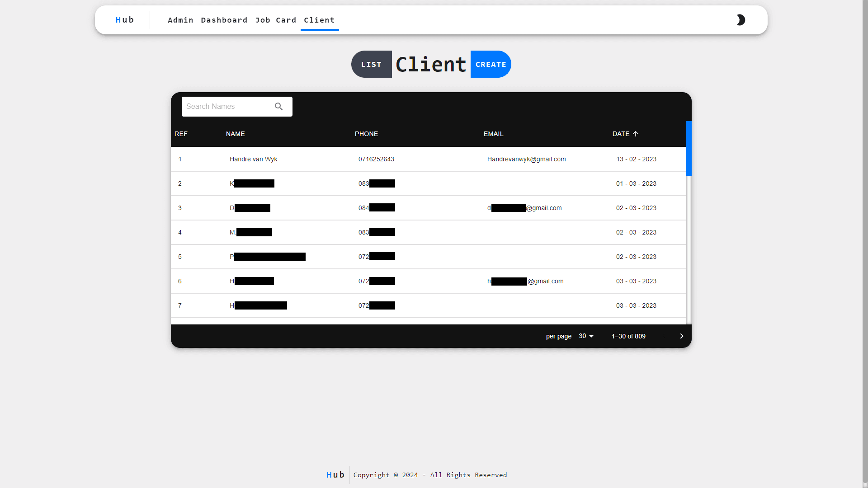The image size is (868, 488).
Task: Open the Admin navigation item
Action: tap(180, 20)
